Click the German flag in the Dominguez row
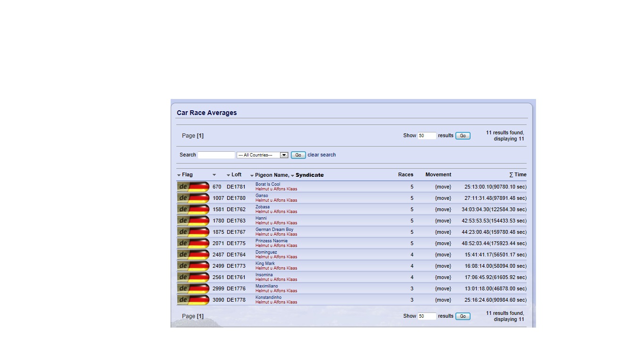The width and height of the screenshot is (644, 362). (193, 255)
